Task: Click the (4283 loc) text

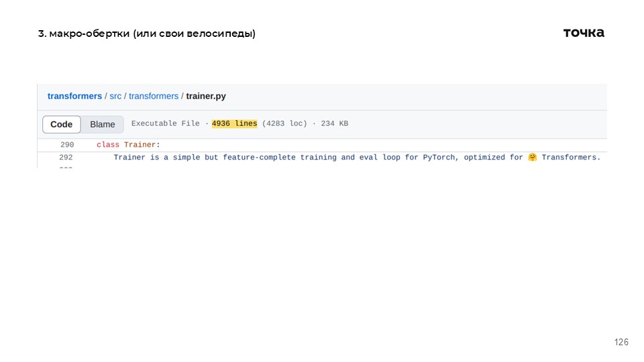Action: pyautogui.click(x=284, y=123)
